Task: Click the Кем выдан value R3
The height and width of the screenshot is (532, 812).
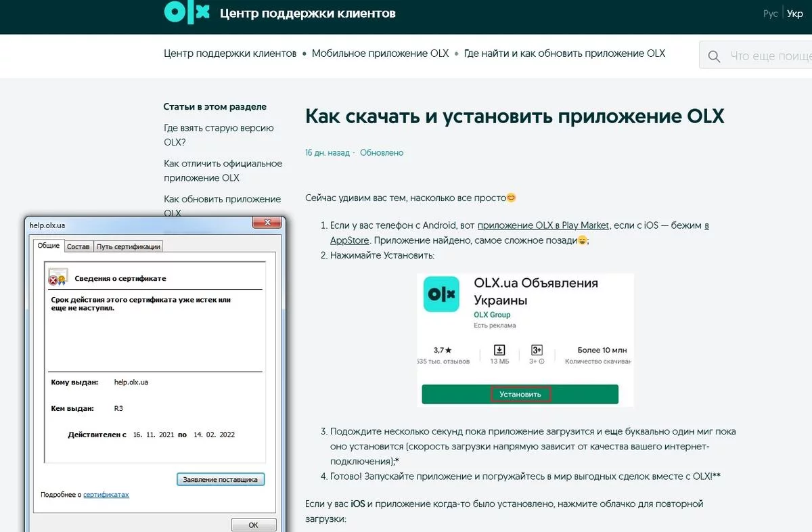Action: [118, 409]
